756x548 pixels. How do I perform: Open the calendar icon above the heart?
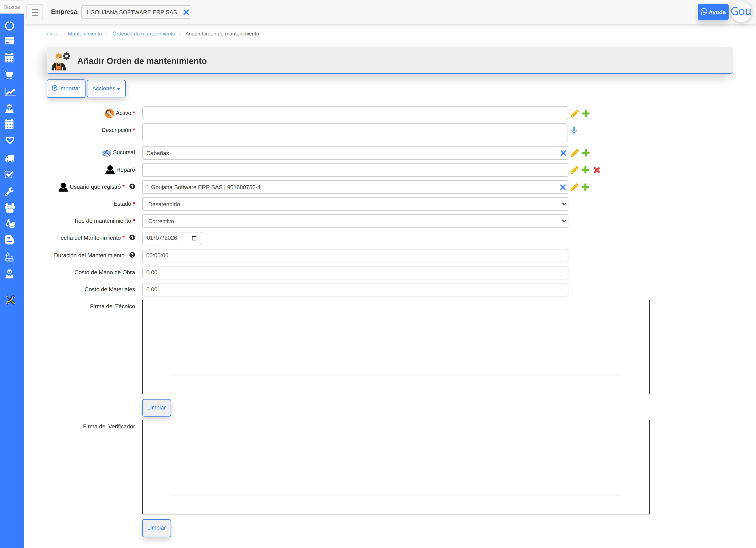coord(9,124)
